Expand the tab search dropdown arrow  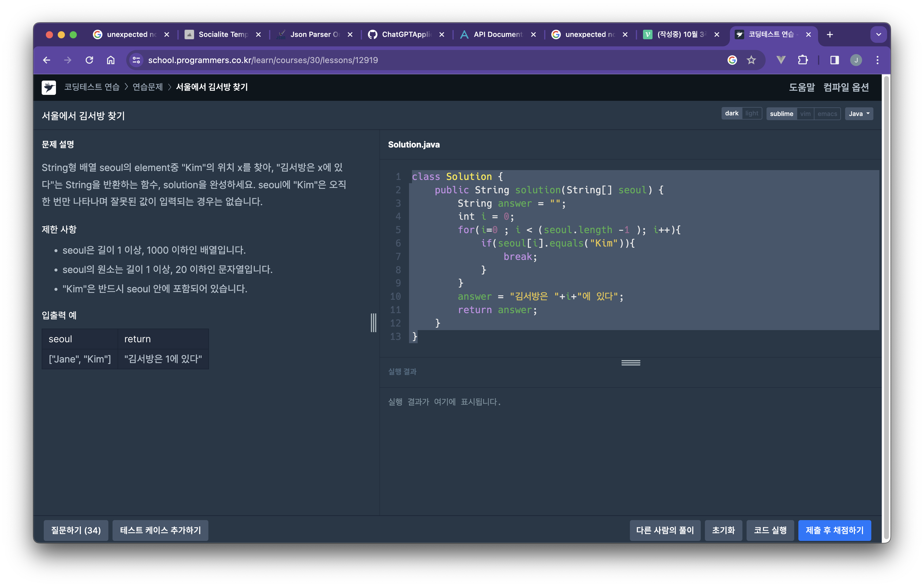coord(878,34)
